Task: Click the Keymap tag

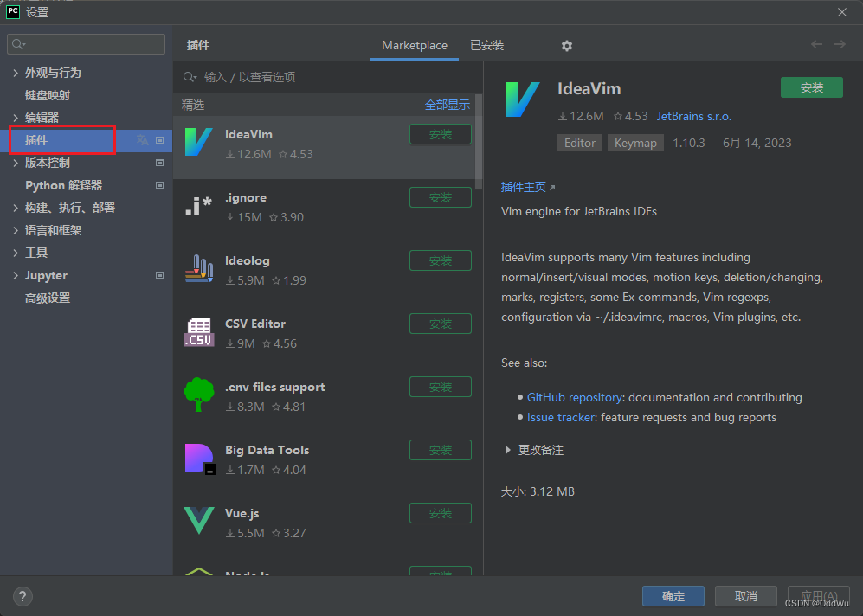Action: click(635, 143)
